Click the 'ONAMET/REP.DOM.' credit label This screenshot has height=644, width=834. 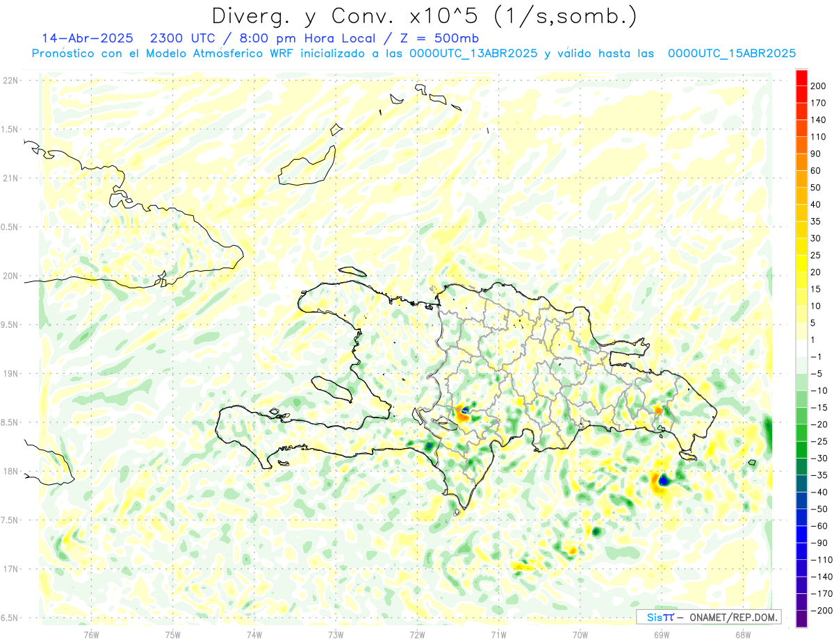pyautogui.click(x=733, y=617)
